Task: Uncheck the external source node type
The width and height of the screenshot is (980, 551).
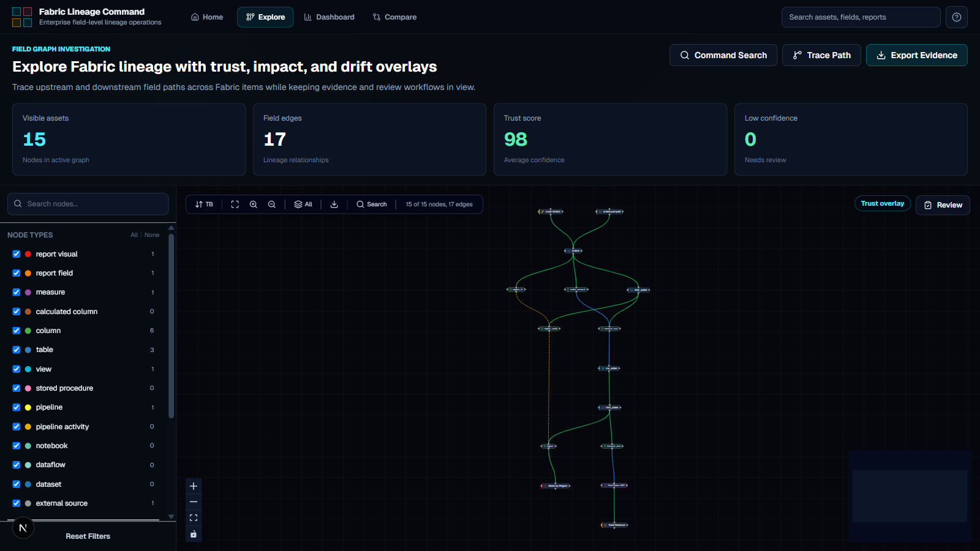Action: tap(17, 503)
